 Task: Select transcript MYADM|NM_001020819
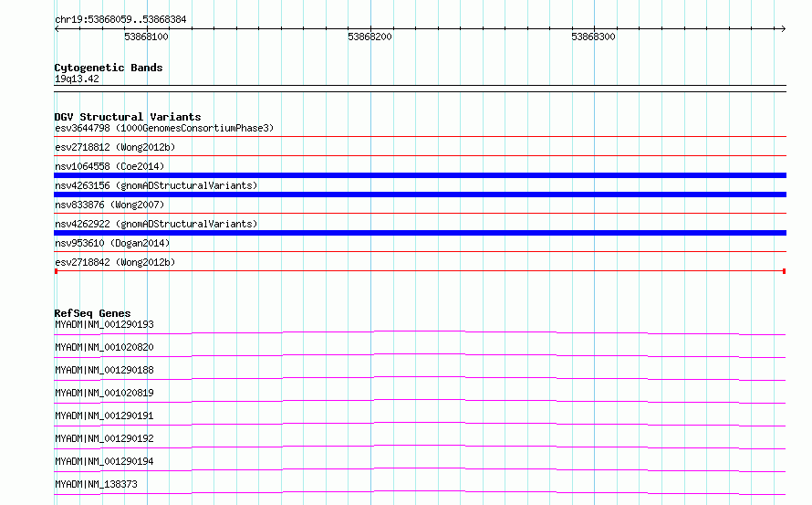click(104, 393)
